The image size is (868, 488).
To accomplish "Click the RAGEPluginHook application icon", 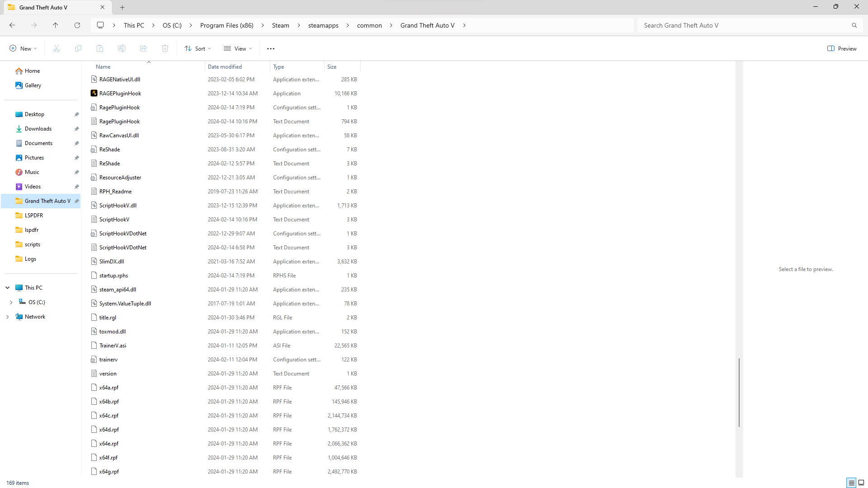I will pyautogui.click(x=94, y=93).
